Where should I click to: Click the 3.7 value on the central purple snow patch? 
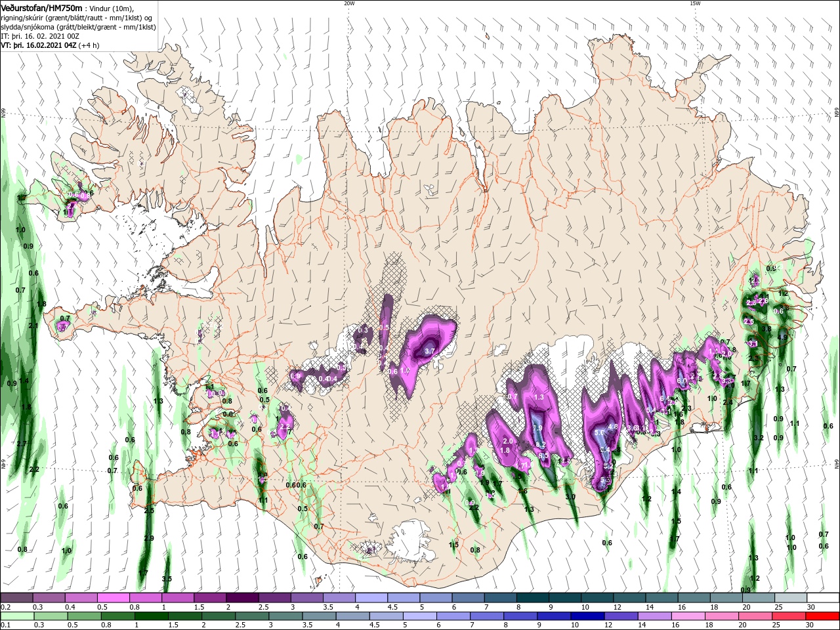[430, 352]
